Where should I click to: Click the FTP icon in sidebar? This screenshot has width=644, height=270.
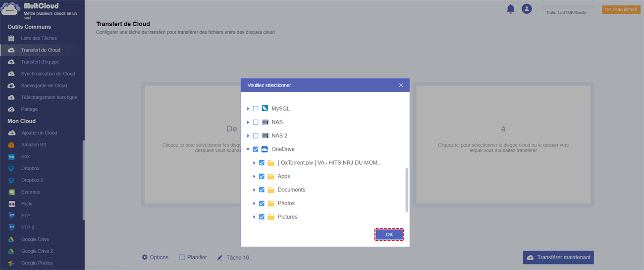pyautogui.click(x=11, y=216)
